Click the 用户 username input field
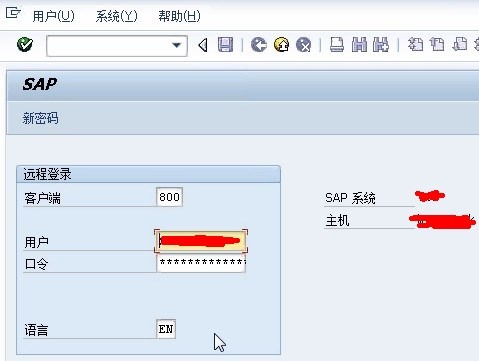 point(201,241)
